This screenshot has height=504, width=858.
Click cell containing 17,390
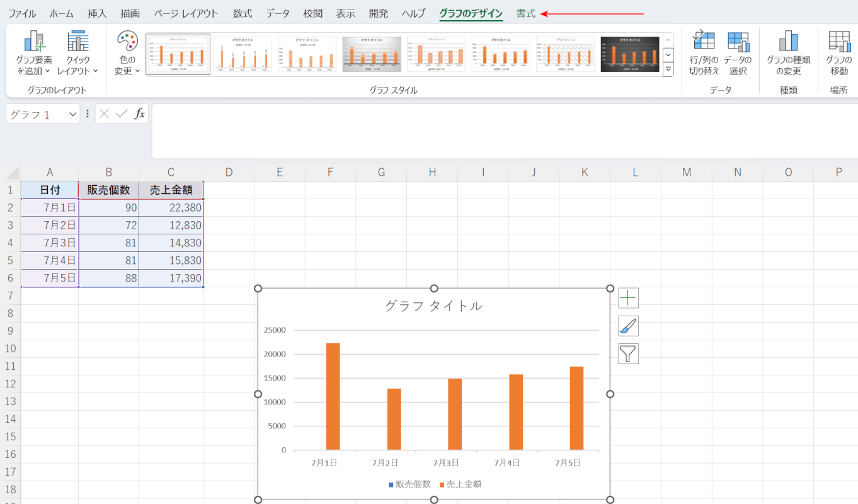pyautogui.click(x=171, y=278)
